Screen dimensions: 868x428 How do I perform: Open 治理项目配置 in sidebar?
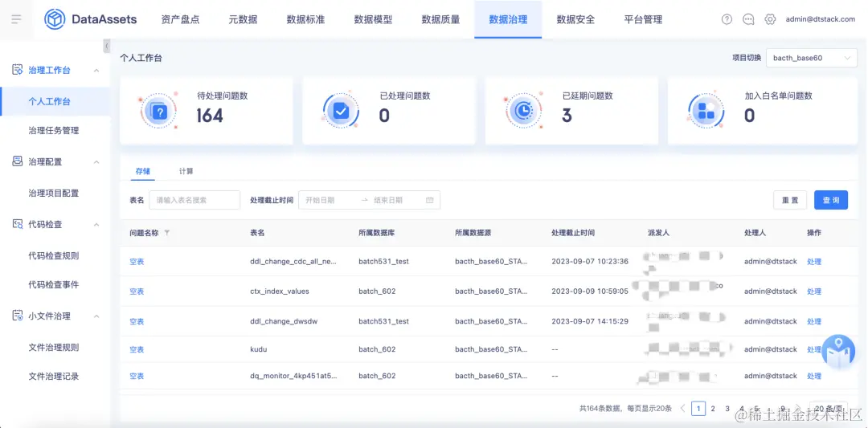coord(55,193)
